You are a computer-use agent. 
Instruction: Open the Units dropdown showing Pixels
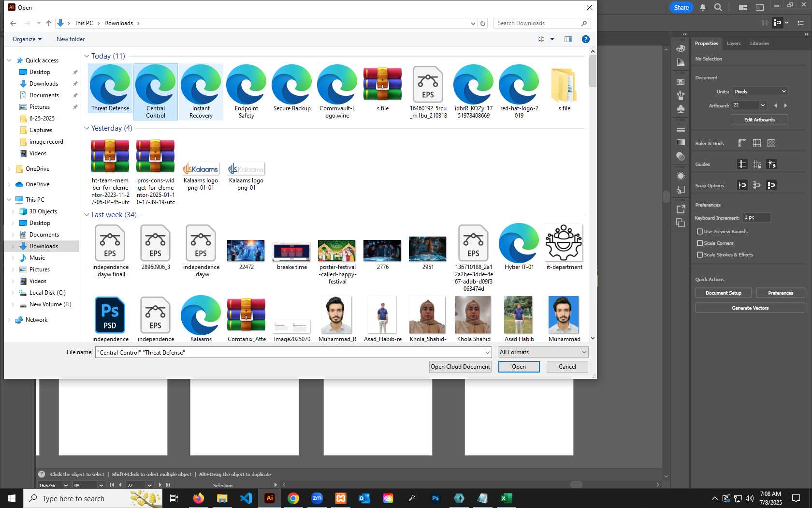tap(760, 91)
